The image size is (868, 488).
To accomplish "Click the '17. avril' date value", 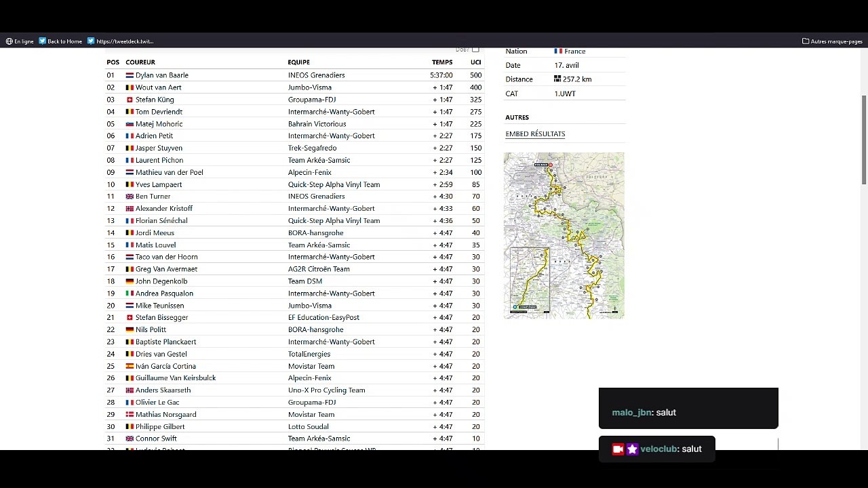I will pyautogui.click(x=566, y=66).
